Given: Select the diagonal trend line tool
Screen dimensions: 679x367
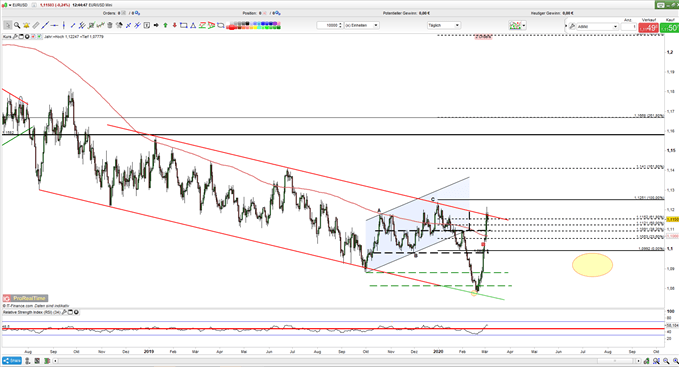Looking at the screenshot, I should 45,26.
